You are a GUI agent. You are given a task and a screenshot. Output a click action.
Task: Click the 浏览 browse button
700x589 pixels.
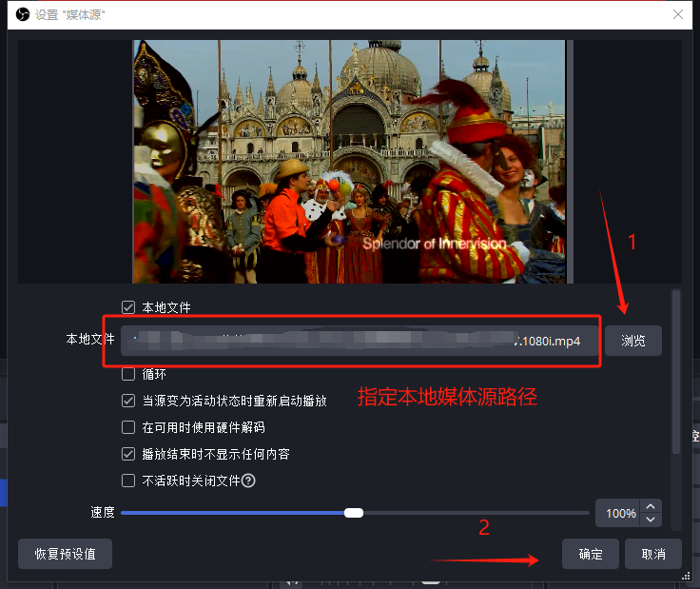633,341
